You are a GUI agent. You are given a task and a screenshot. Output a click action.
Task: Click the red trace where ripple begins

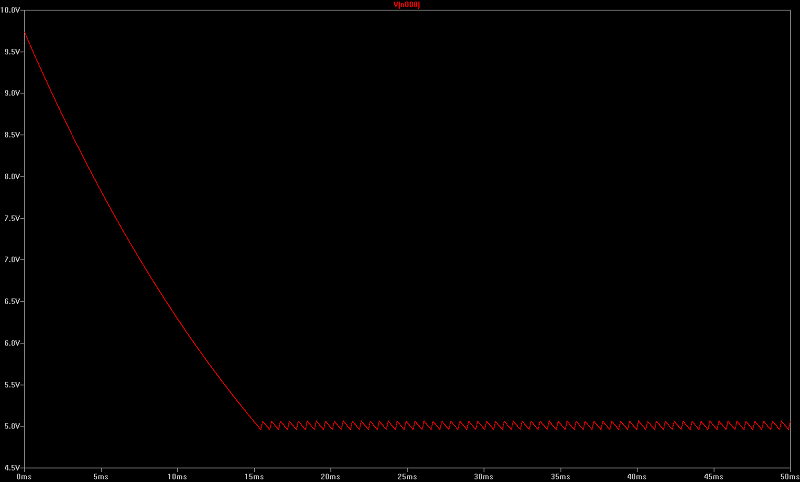(x=258, y=427)
